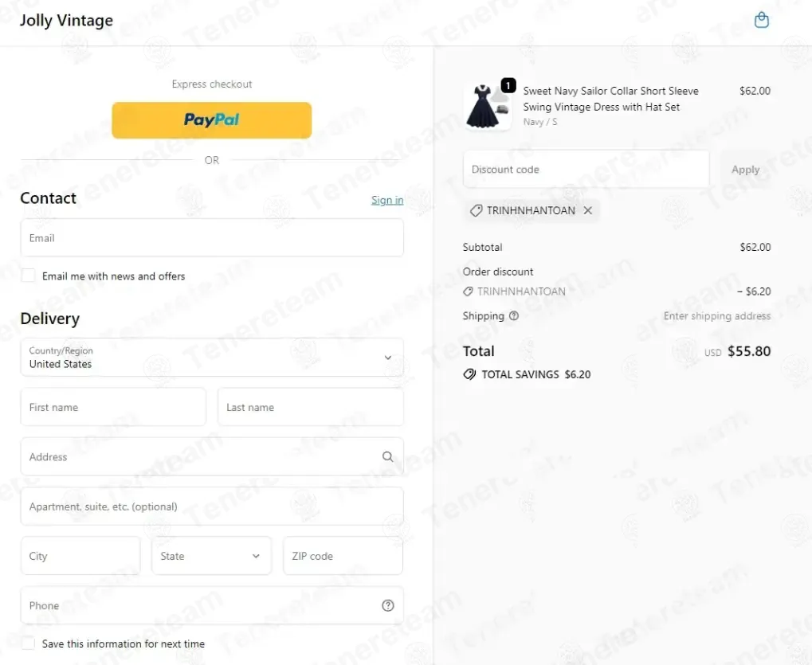The image size is (812, 665).
Task: Click into the ZIP code field
Action: pyautogui.click(x=343, y=556)
